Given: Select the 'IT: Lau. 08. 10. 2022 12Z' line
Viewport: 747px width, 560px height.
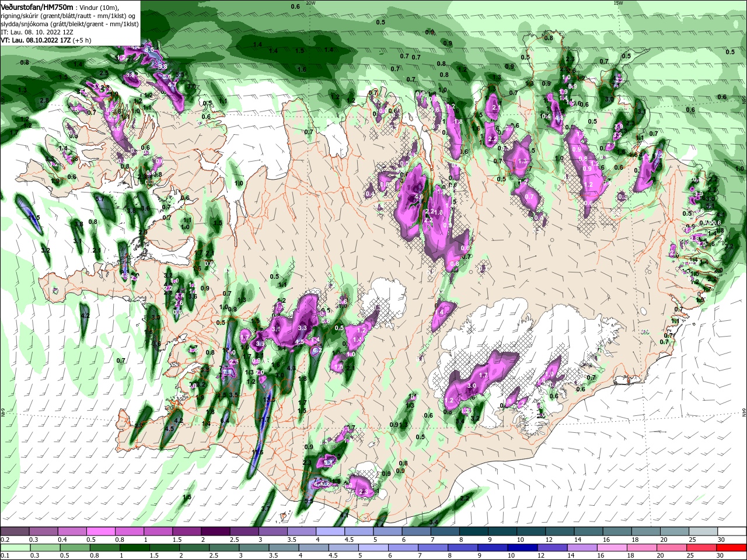Looking at the screenshot, I should tap(37, 32).
